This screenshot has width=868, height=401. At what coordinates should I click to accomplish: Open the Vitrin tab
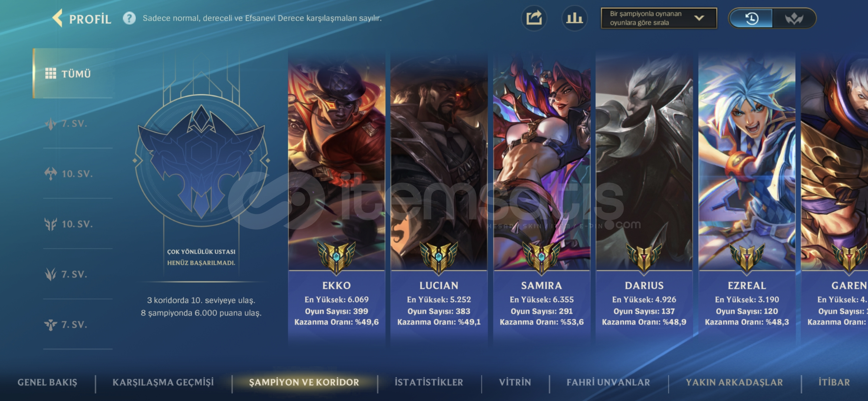pyautogui.click(x=515, y=382)
